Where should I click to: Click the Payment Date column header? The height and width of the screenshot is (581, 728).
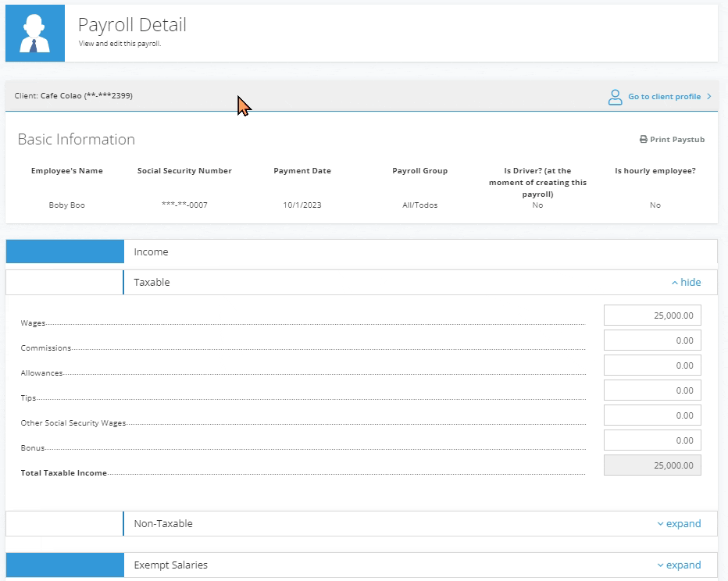302,171
